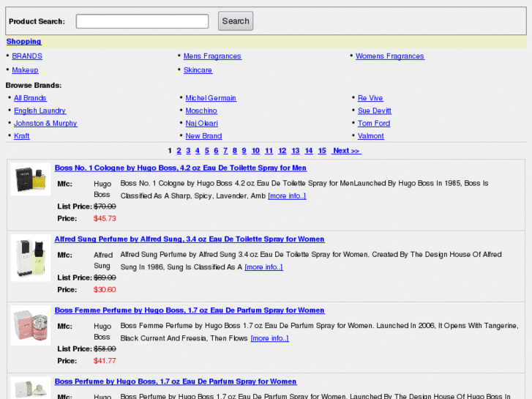Open Boss Femme Perfume product title
Image resolution: width=532 pixels, height=399 pixels.
(x=190, y=310)
